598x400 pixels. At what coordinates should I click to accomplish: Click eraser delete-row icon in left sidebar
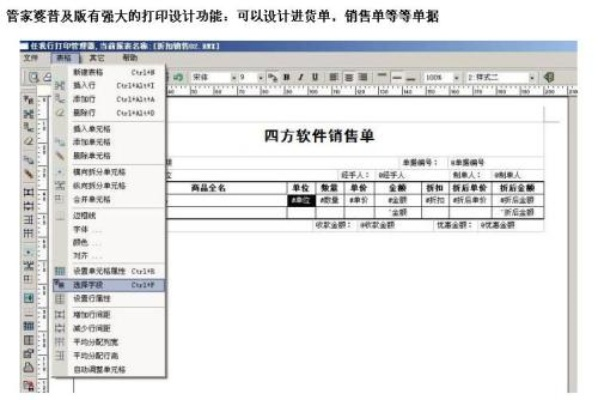[x=29, y=141]
